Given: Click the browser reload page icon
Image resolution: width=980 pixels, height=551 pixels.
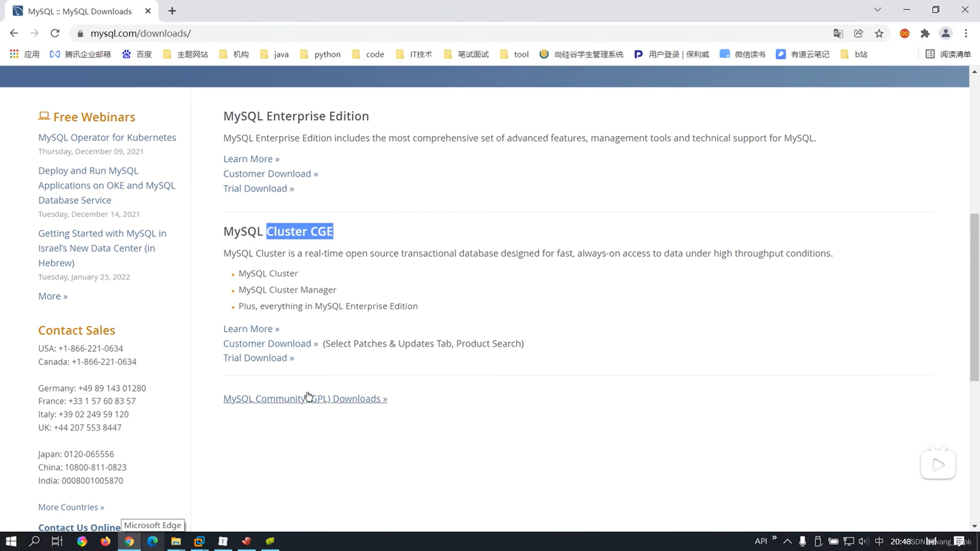Looking at the screenshot, I should tap(55, 33).
